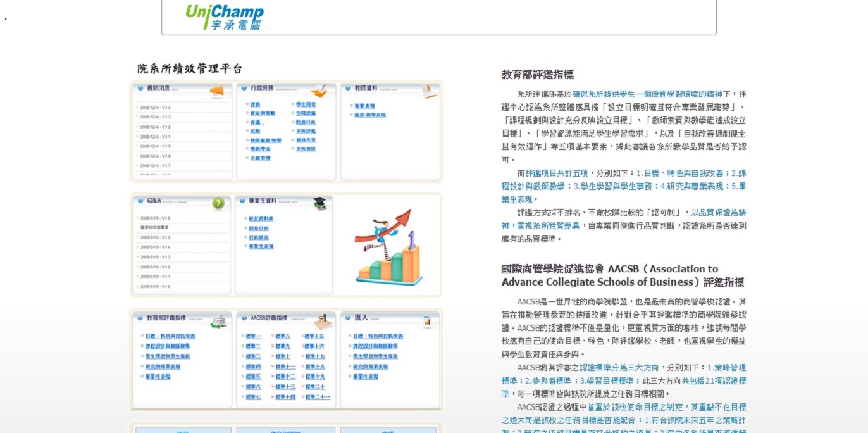Click the green question mark Q&A icon

(x=218, y=203)
